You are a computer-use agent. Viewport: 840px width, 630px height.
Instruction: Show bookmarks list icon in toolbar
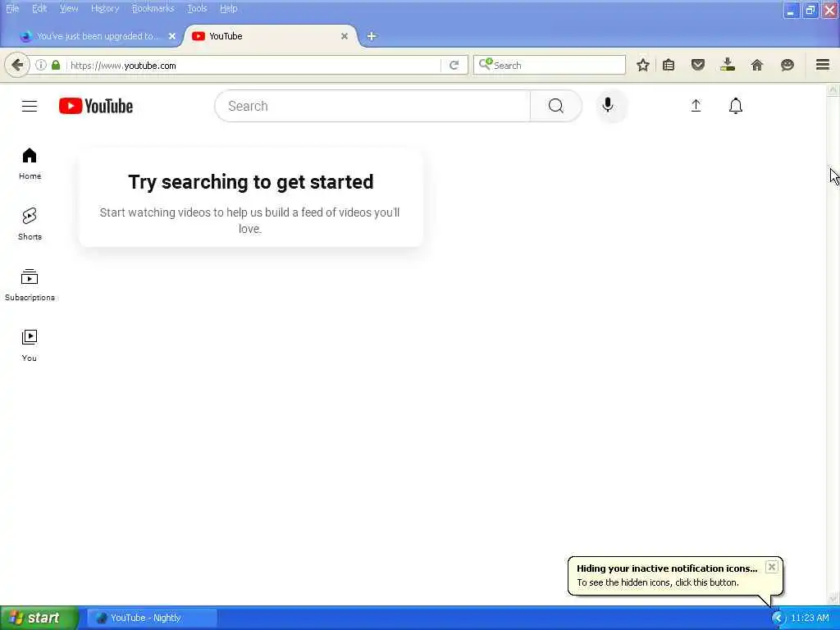point(668,66)
